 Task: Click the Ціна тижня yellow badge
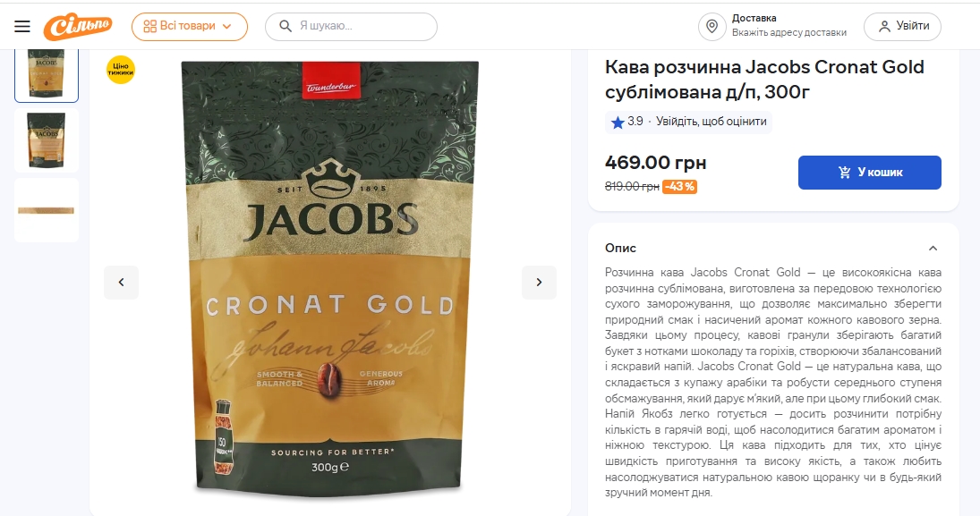(x=121, y=70)
